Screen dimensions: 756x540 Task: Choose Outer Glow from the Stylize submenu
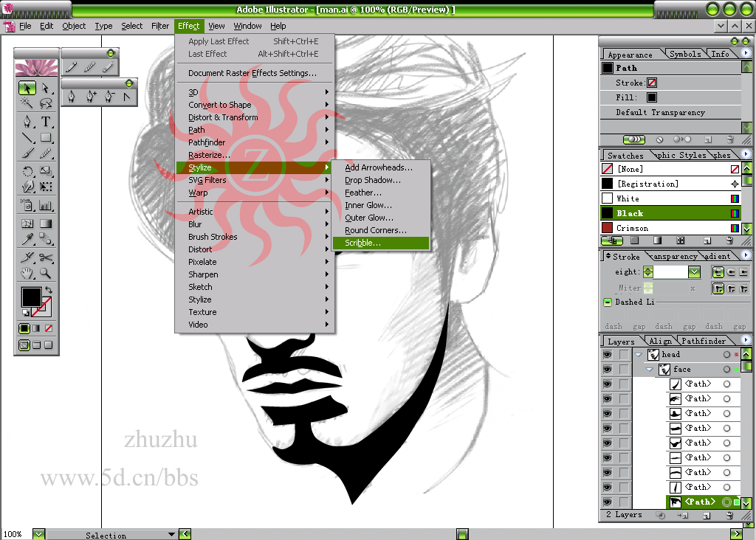pos(380,218)
